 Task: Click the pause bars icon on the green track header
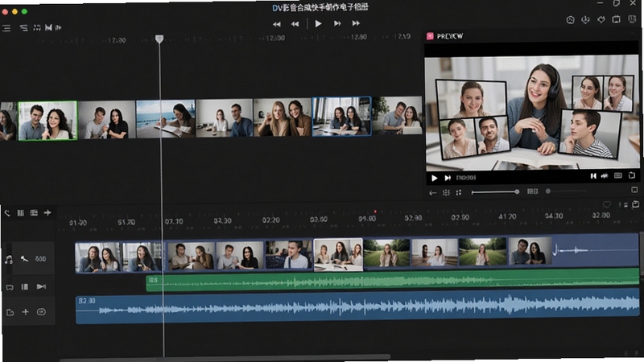pos(25,286)
